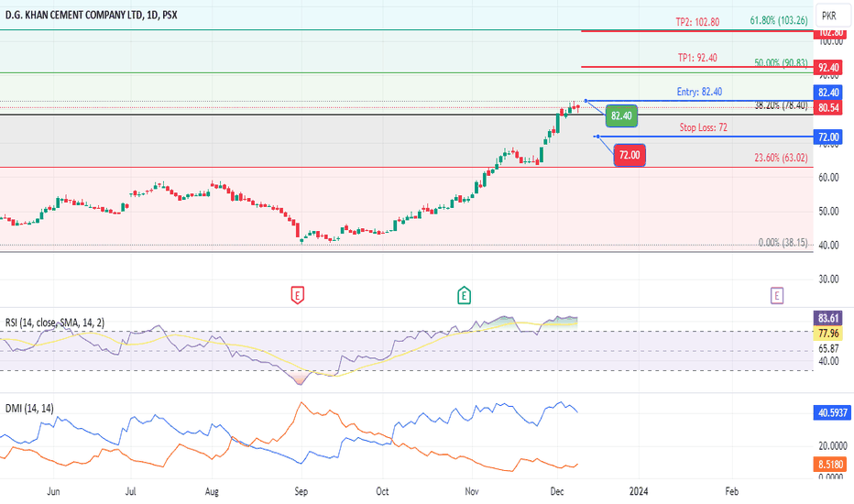This screenshot has height=504, width=854.
Task: Click the 50.00 price scale value
Action: click(x=828, y=212)
